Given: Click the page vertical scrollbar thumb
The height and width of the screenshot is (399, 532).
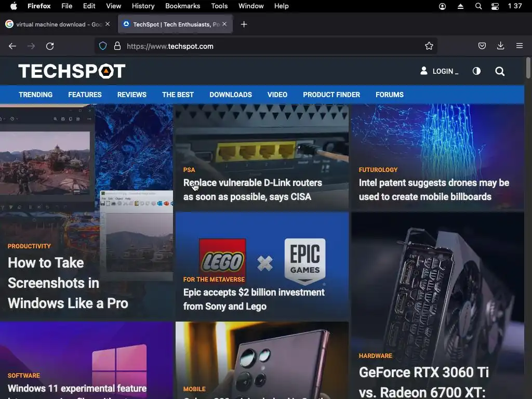Looking at the screenshot, I should [528, 68].
